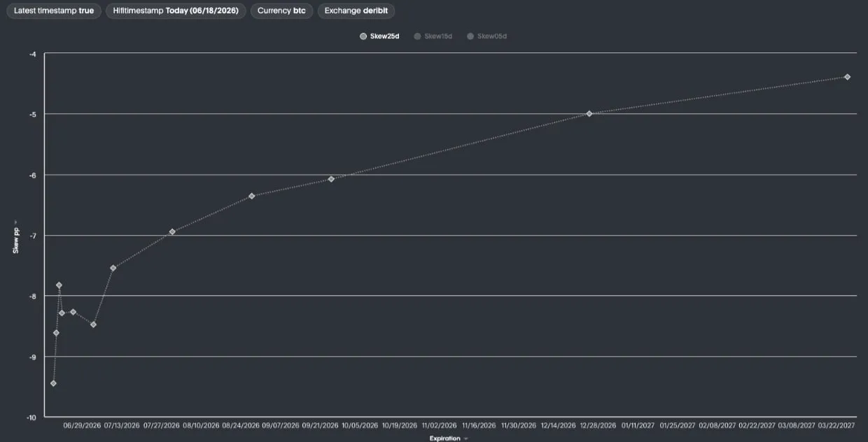The image size is (868, 442).
Task: Select the lowest data point near -9.4
Action: [x=53, y=383]
